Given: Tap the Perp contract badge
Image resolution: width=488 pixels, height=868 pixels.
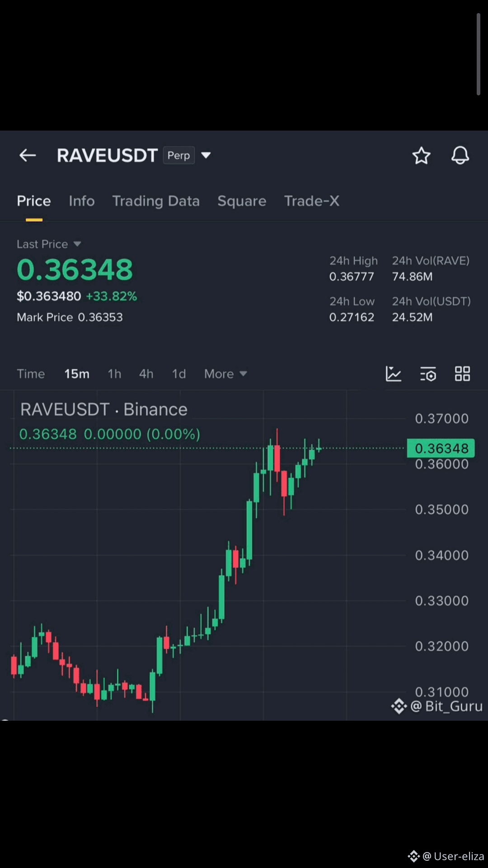Looking at the screenshot, I should click(178, 155).
